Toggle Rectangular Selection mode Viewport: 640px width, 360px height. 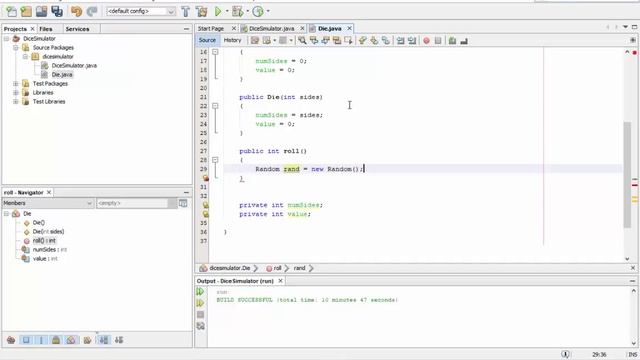coord(348,40)
